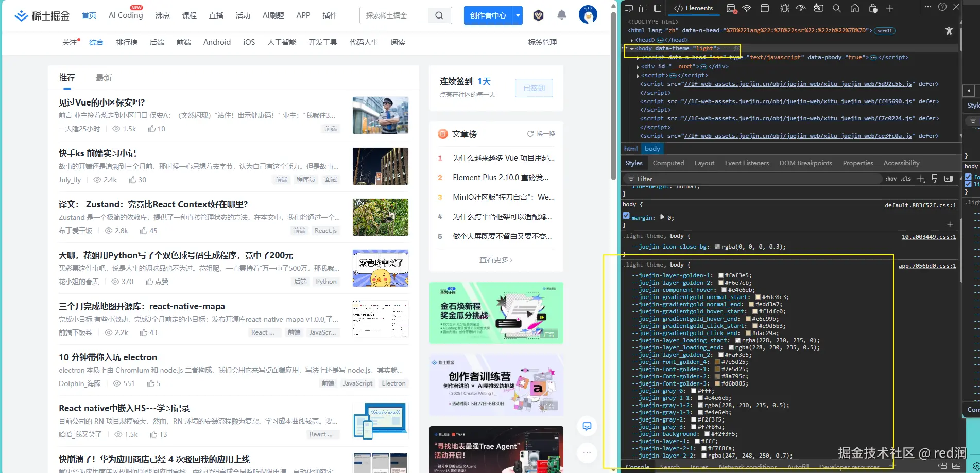
Task: Switch to the Layout tab
Action: 704,163
